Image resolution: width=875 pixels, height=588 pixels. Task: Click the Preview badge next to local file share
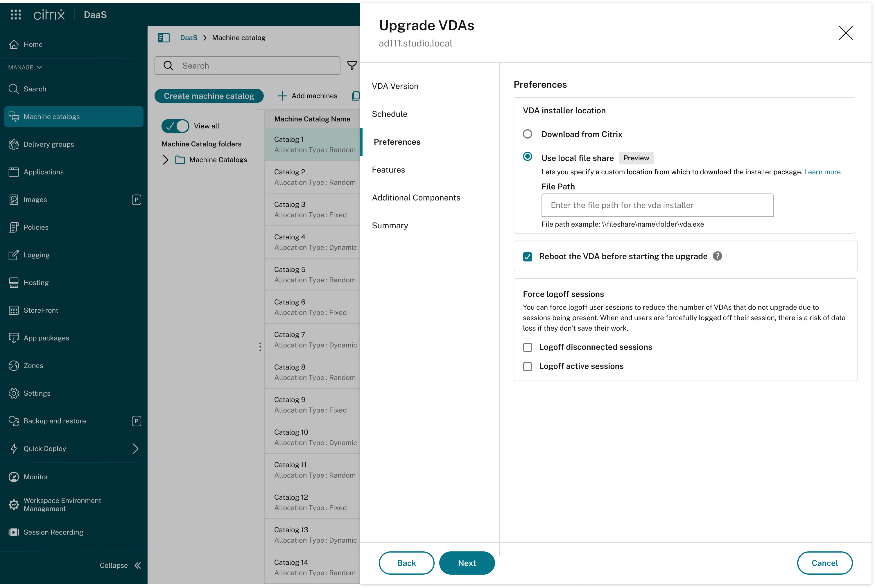pos(636,158)
